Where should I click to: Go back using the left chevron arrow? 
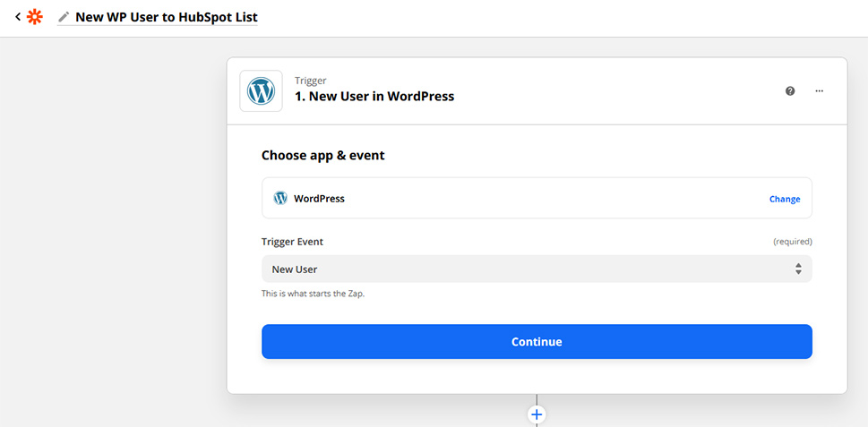point(18,17)
